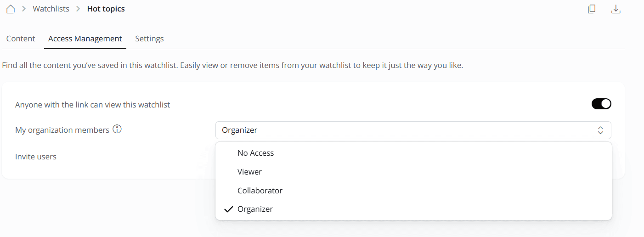Click the info icon beside organization members

tap(117, 130)
